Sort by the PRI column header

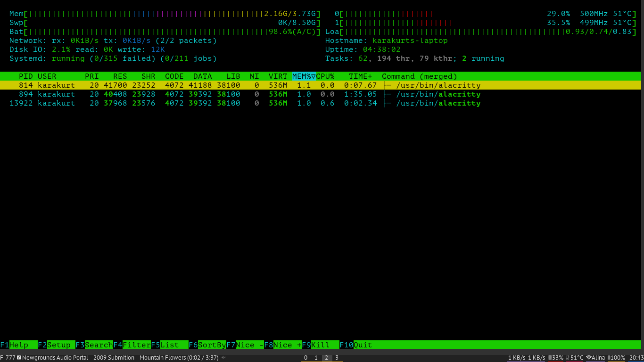click(92, 76)
